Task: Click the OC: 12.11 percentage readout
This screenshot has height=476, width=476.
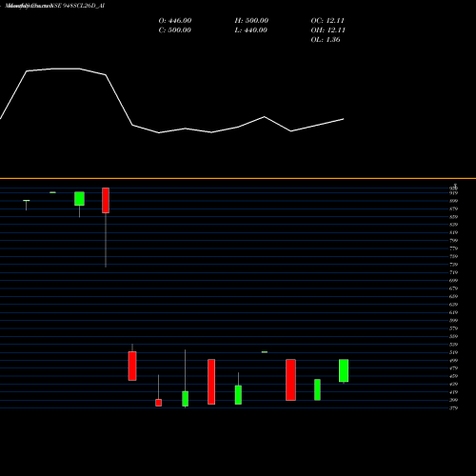Action: click(327, 21)
